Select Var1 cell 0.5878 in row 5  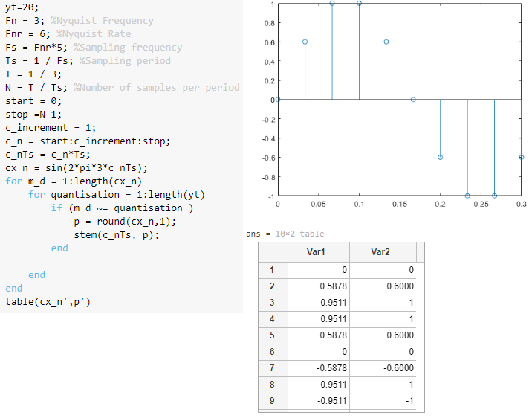[x=318, y=335]
